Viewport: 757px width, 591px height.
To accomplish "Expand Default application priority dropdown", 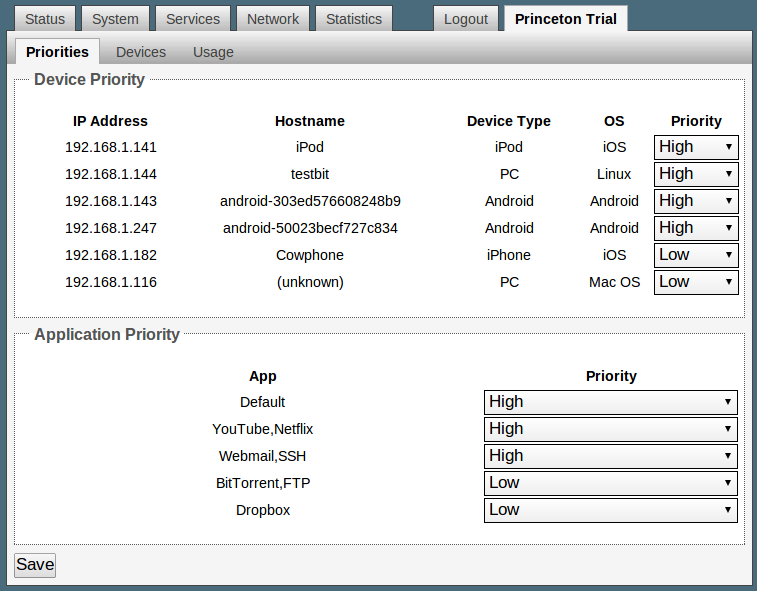I will pyautogui.click(x=610, y=402).
